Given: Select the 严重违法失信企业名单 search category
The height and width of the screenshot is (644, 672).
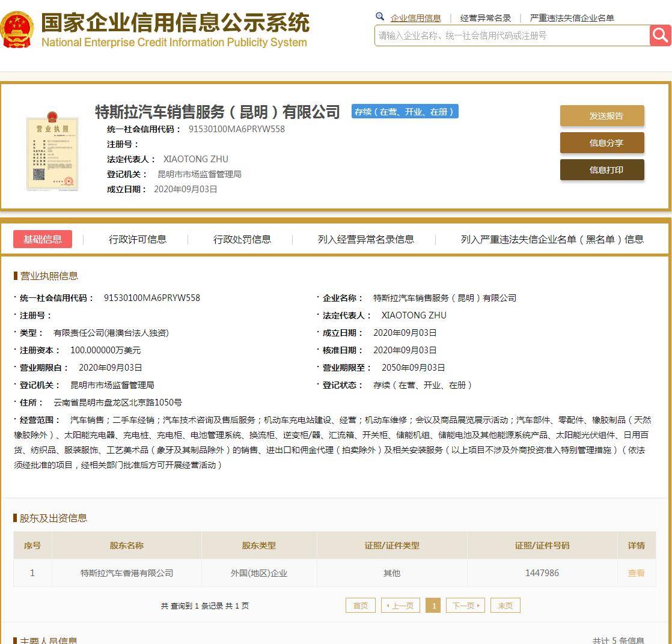Looking at the screenshot, I should click(x=572, y=18).
